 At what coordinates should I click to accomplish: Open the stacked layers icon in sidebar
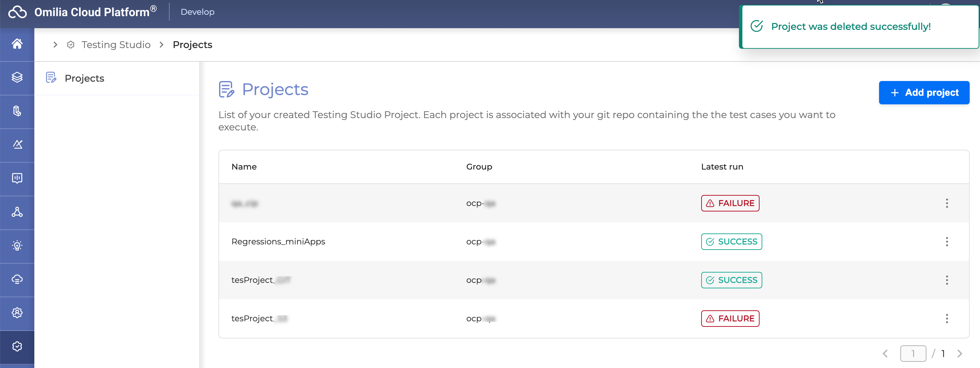tap(17, 78)
